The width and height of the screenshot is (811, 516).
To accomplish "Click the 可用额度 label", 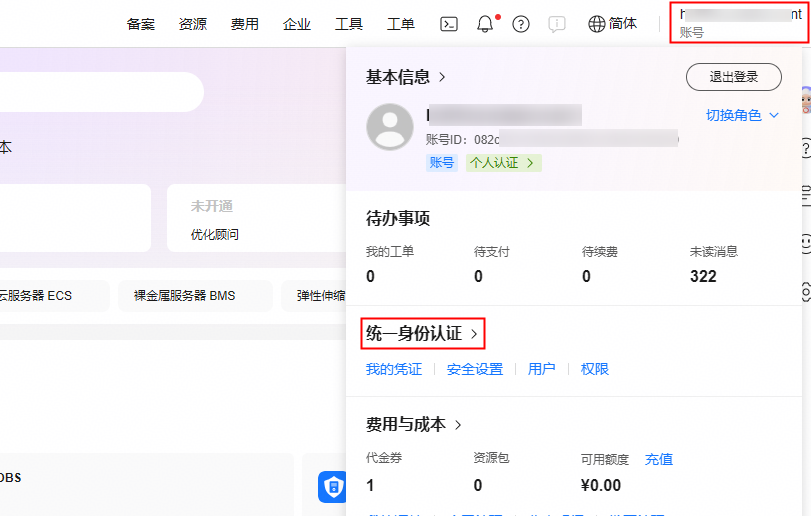I will tap(605, 459).
